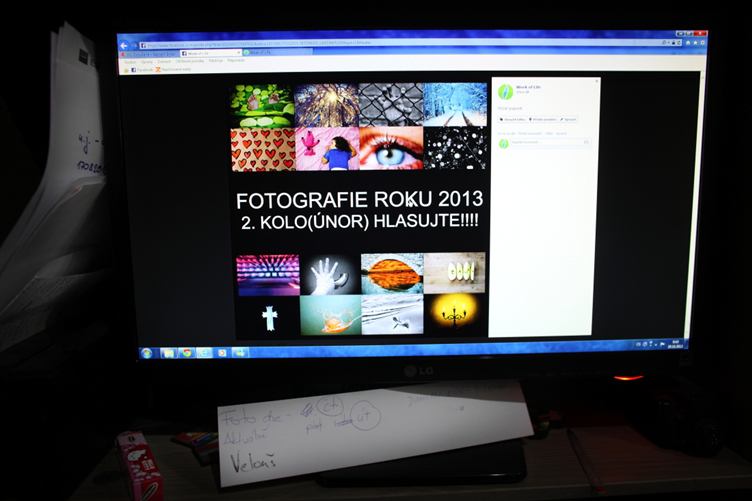The image size is (752, 501).
Task: Close the active Facebook tab
Action: [x=238, y=53]
